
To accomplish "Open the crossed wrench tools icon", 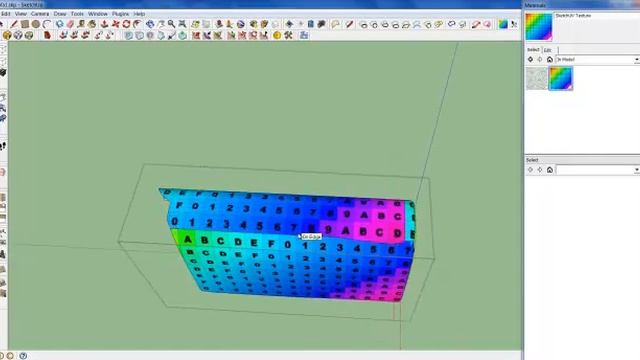I will (x=289, y=36).
